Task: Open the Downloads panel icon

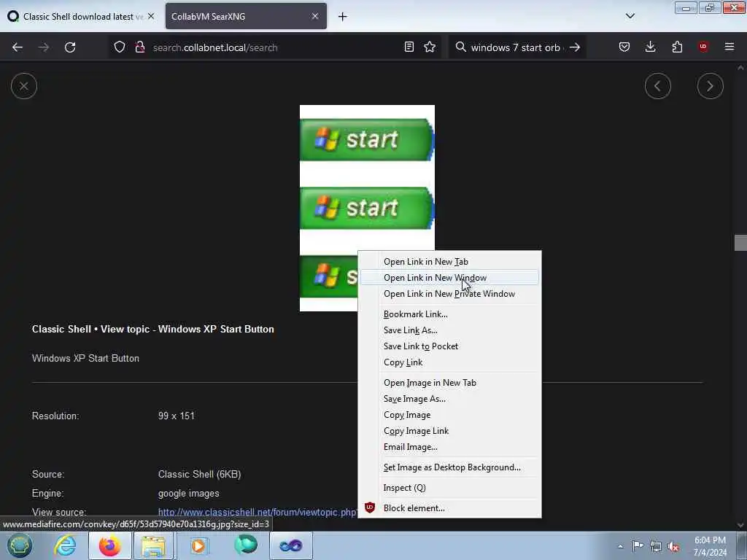Action: coord(650,47)
